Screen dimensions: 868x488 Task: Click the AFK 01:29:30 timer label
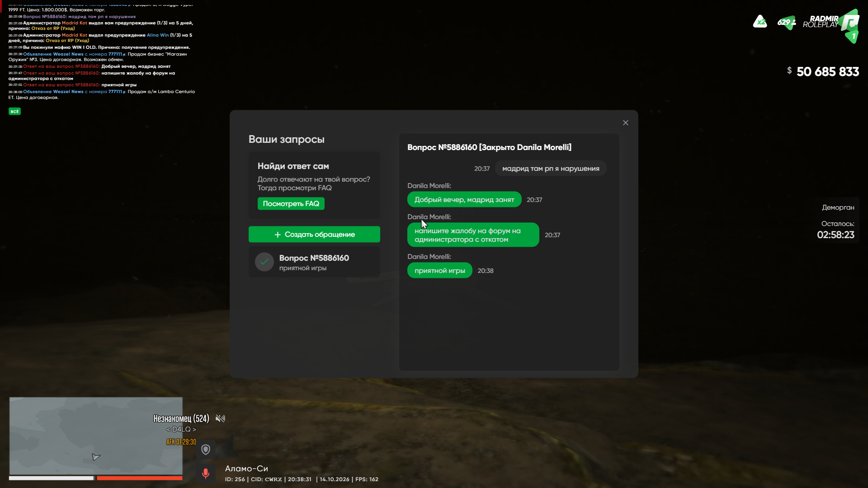point(181,442)
